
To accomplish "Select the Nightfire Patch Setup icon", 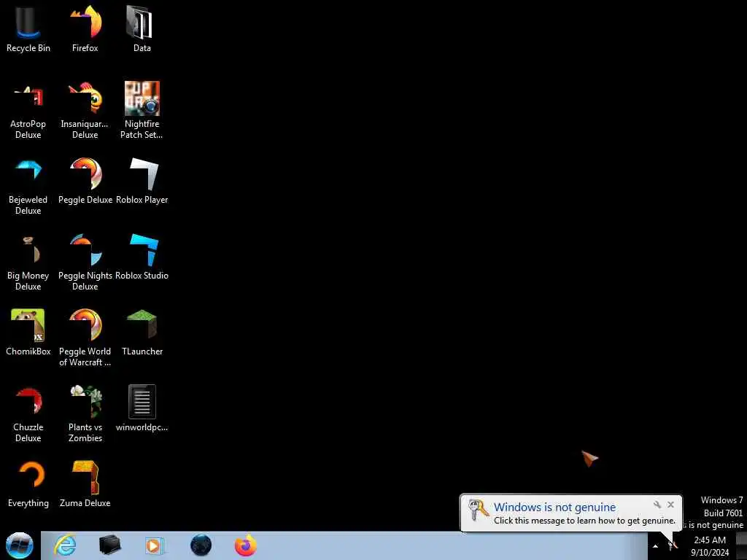I will [142, 110].
